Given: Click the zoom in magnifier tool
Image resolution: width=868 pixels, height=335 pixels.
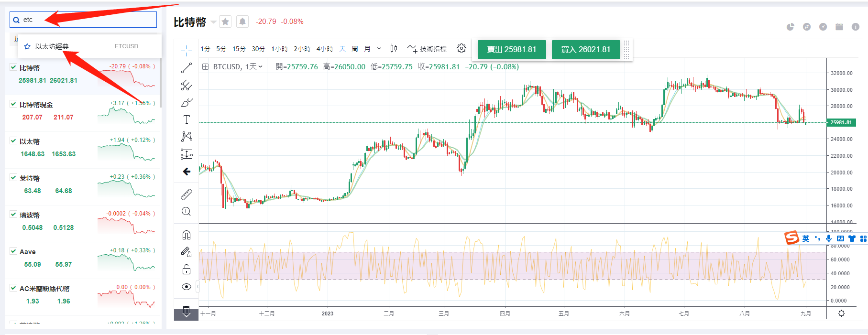Looking at the screenshot, I should pos(187,212).
